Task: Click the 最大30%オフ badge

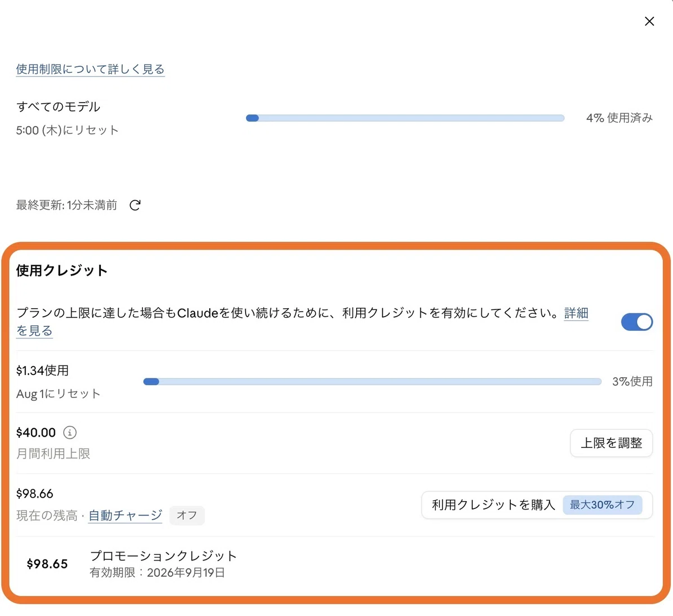Action: pos(602,505)
